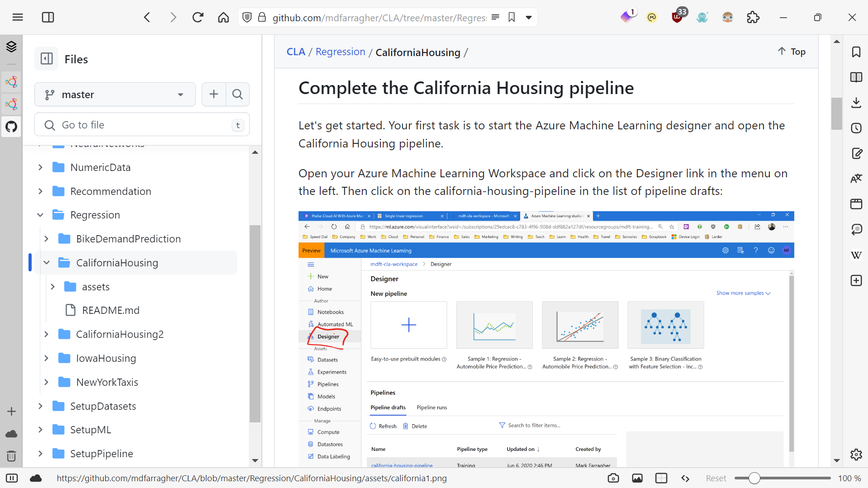Open downloads panel in right sidebar
Screen dimensions: 868x488
point(856,103)
